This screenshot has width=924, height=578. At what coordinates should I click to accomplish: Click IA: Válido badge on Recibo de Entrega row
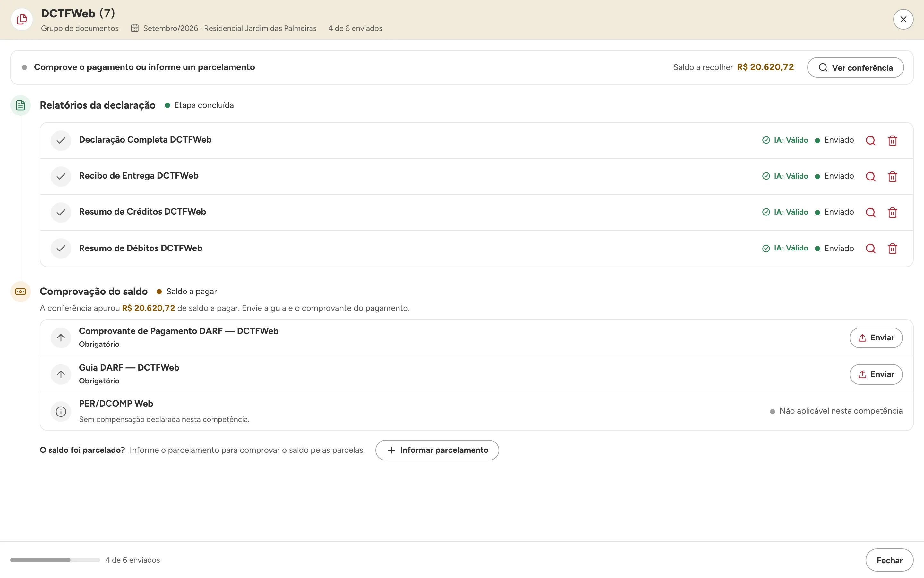785,176
